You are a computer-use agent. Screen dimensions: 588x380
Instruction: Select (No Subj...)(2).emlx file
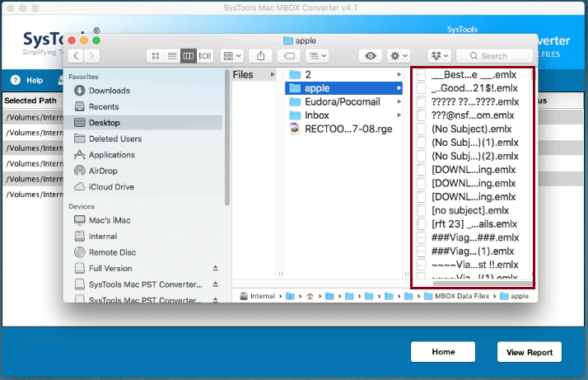coord(468,157)
